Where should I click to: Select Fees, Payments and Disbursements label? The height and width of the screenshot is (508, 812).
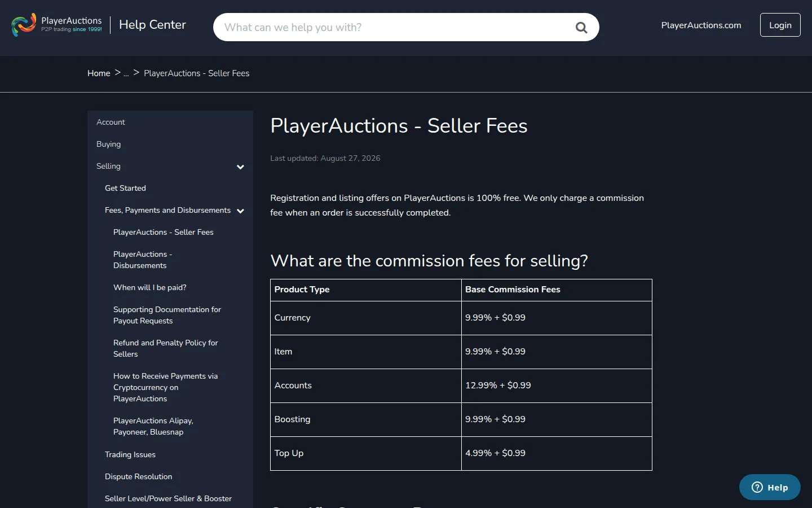pyautogui.click(x=167, y=210)
